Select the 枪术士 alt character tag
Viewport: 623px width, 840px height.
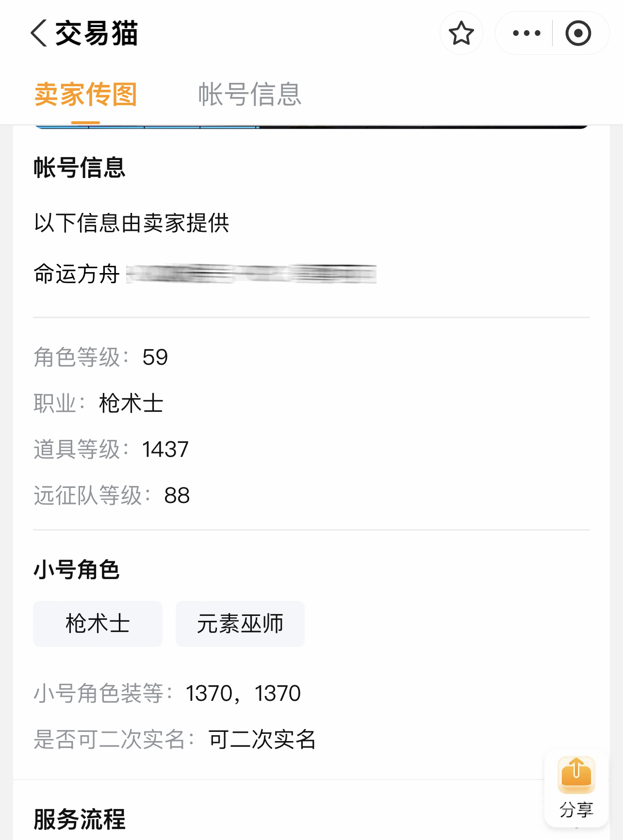coord(98,624)
